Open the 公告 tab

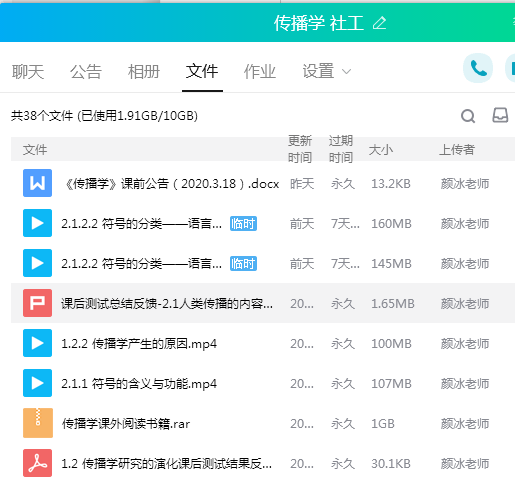(86, 72)
